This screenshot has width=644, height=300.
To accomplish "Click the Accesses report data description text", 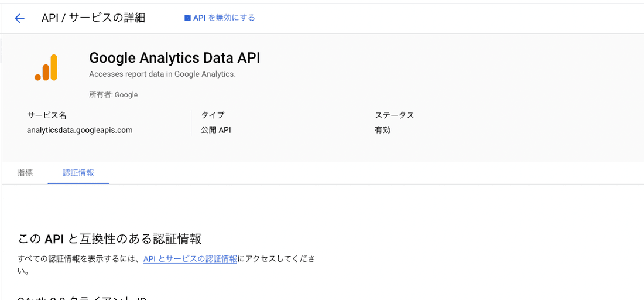I will (x=162, y=74).
